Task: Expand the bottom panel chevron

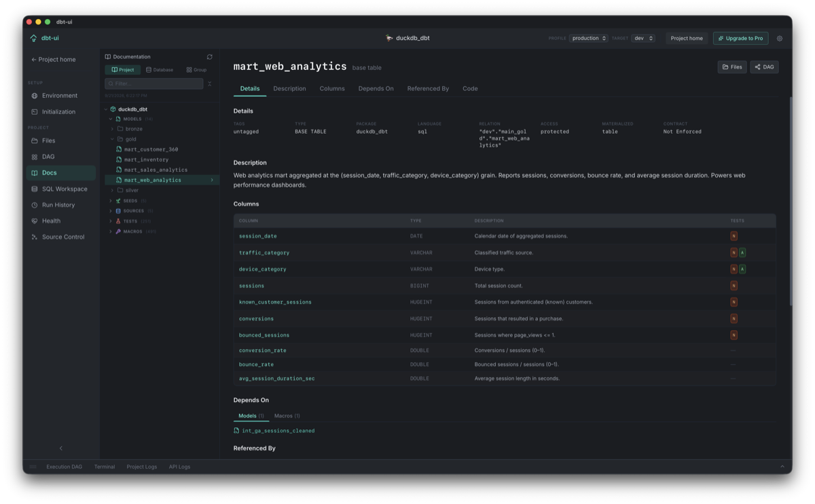Action: tap(782, 467)
